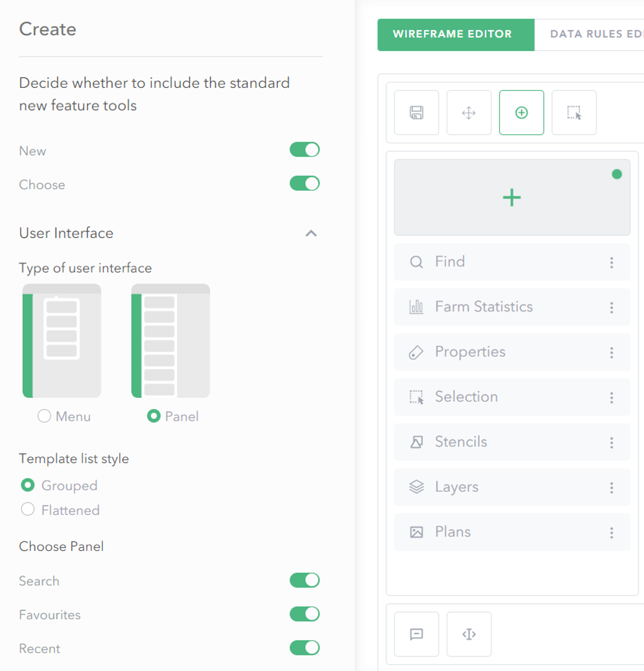Select the Plans widget row
The width and height of the screenshot is (644, 671).
[x=512, y=532]
